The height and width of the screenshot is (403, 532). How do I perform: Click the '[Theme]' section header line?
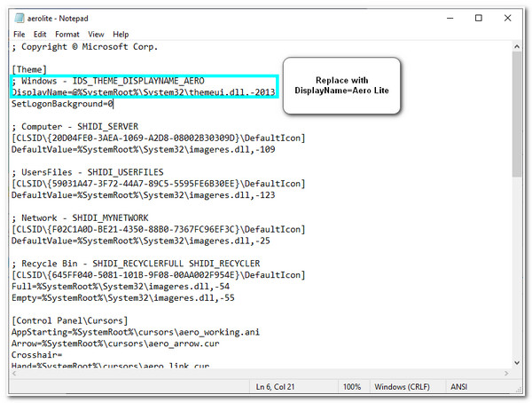tap(29, 69)
